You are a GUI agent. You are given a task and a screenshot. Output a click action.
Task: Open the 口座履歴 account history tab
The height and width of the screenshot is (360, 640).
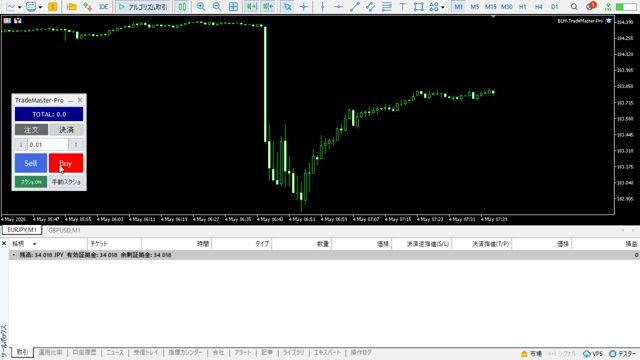[84, 352]
